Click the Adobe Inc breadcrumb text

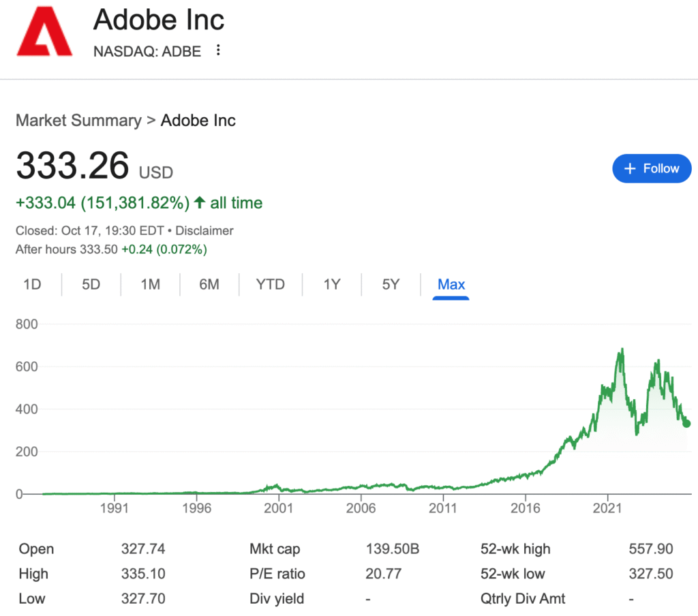[198, 121]
